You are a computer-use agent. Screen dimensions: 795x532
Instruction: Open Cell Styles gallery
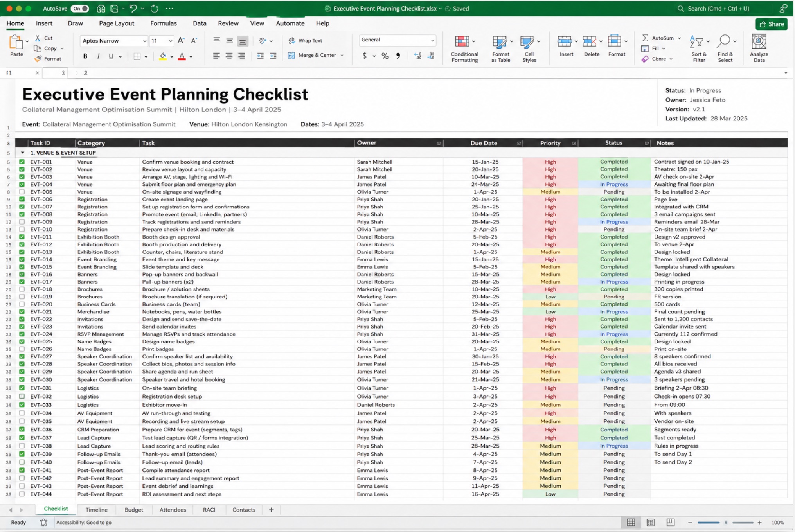pos(529,49)
